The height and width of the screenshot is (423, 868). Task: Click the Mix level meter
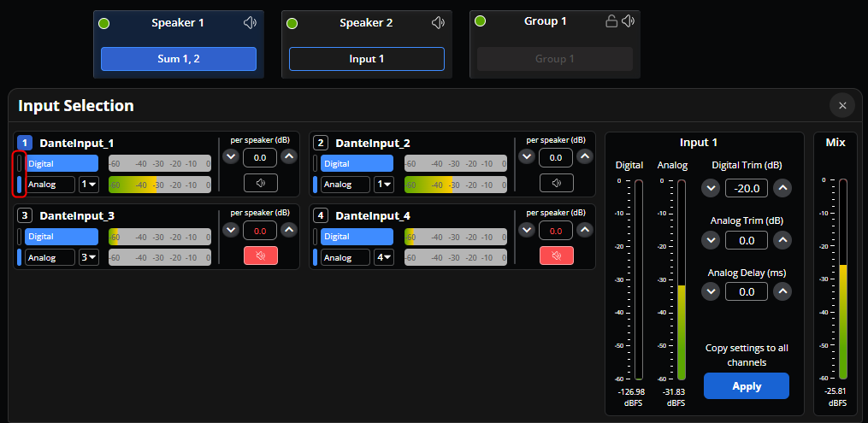click(x=843, y=279)
